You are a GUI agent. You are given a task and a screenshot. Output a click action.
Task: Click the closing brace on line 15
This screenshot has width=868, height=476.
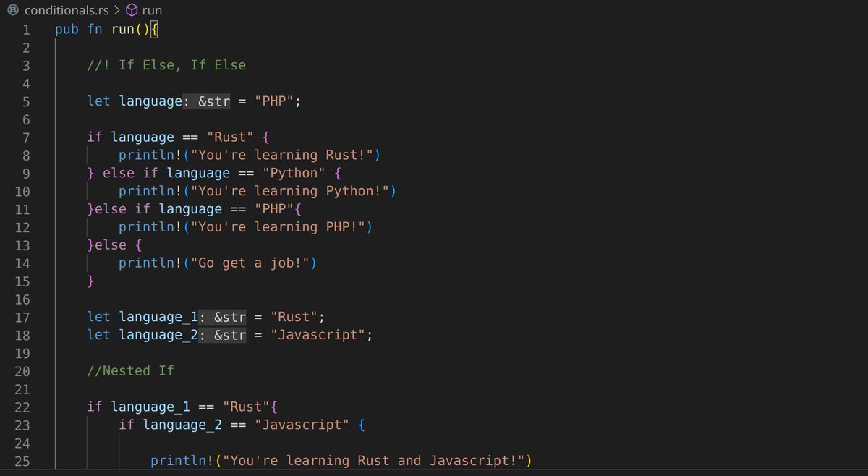[90, 281]
